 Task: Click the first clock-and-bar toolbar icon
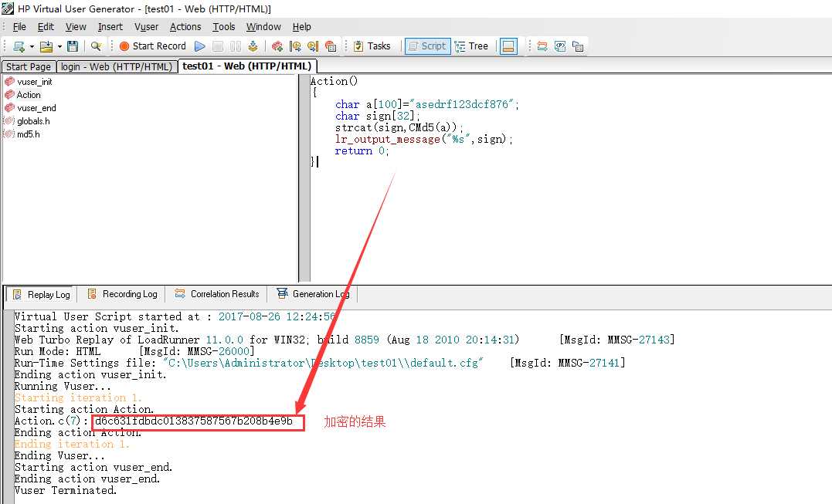click(x=296, y=46)
